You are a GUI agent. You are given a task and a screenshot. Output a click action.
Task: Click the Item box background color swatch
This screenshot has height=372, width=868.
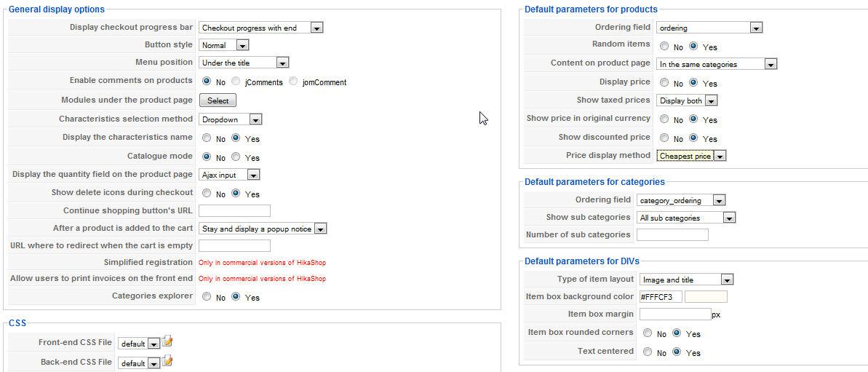click(x=706, y=296)
